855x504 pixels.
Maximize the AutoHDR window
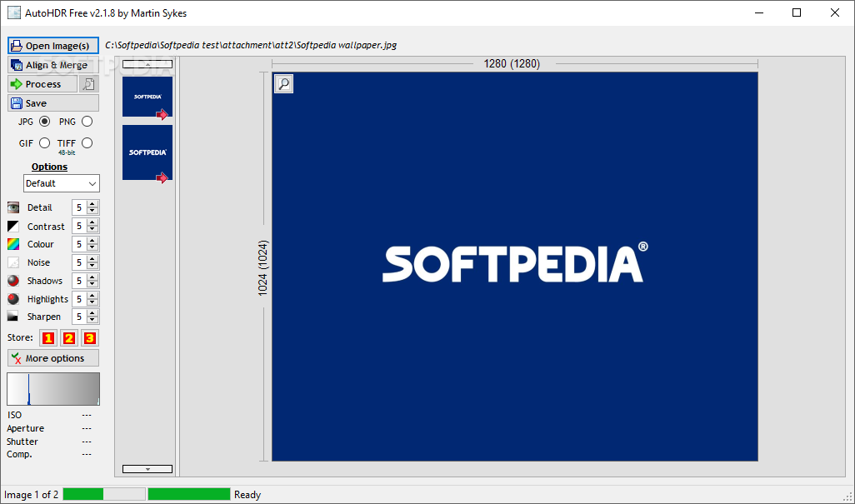[797, 12]
